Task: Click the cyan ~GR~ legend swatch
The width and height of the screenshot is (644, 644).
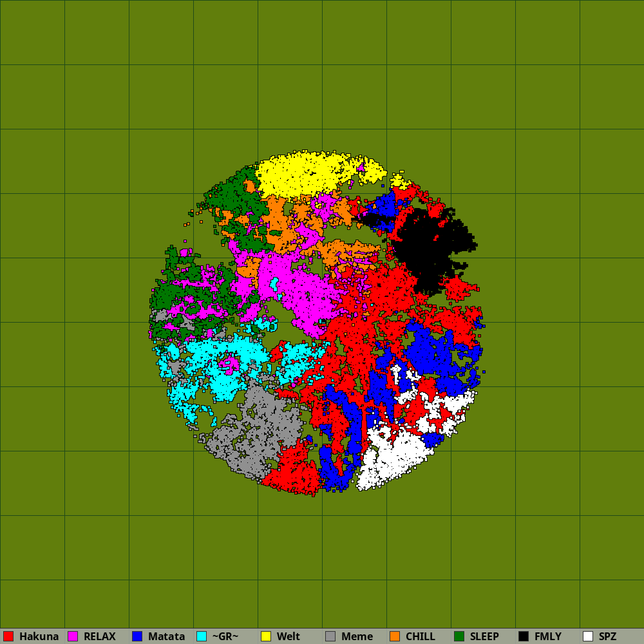Action: pos(202,636)
